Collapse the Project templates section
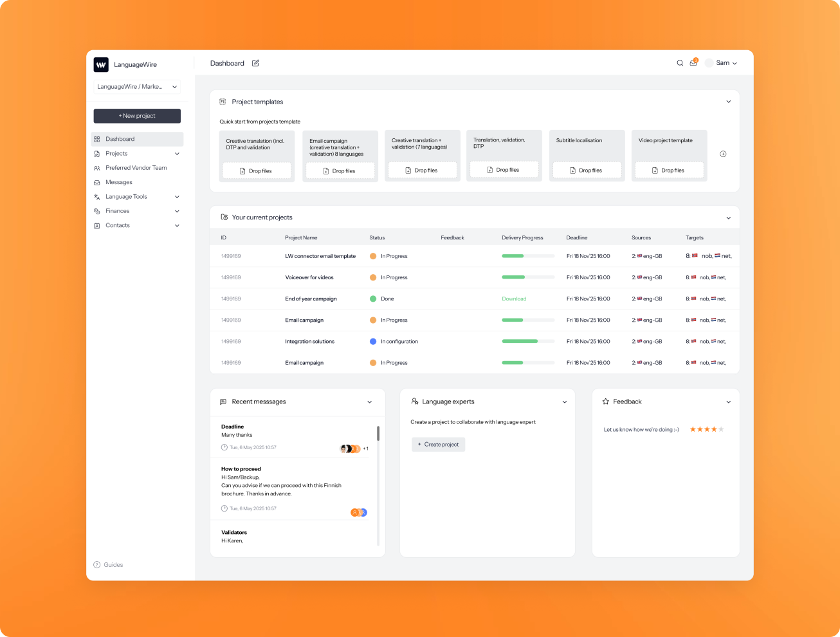840x637 pixels. pyautogui.click(x=728, y=101)
